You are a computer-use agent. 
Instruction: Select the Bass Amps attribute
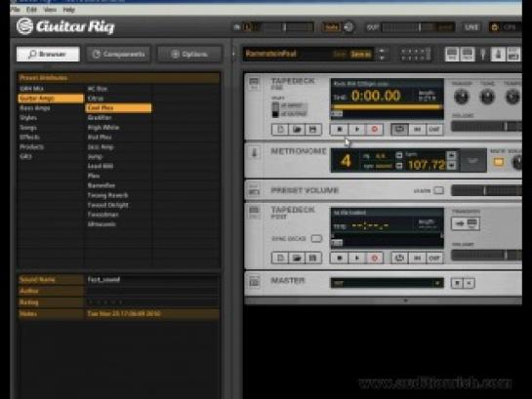(x=50, y=108)
